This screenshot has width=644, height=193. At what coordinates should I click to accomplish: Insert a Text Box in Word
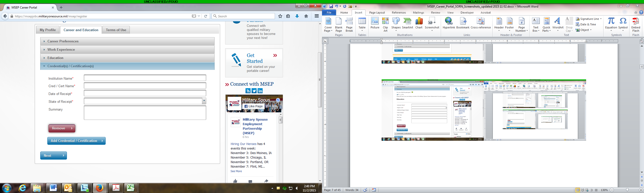tap(536, 25)
